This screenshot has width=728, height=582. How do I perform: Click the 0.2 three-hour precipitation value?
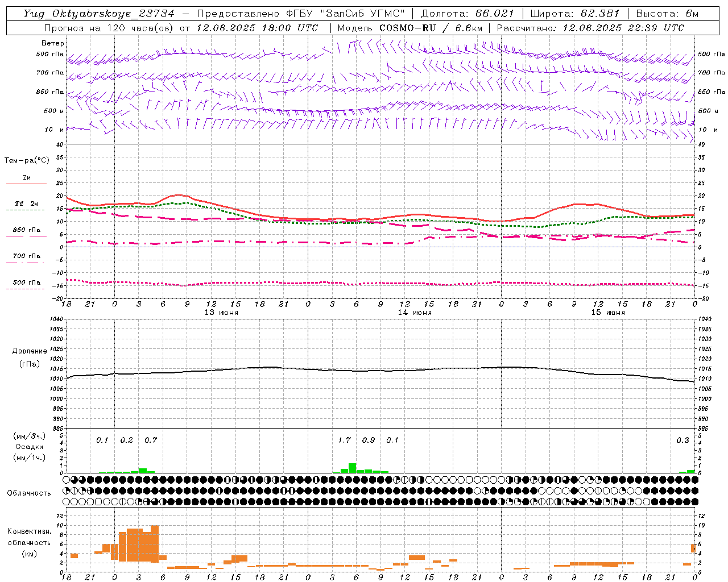[x=126, y=440]
